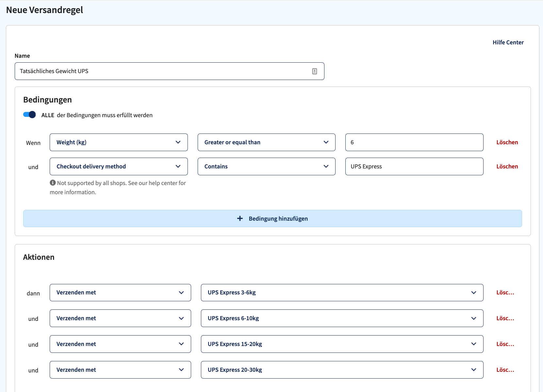Click Bedingung hinzufügen button
This screenshot has width=543, height=392.
272,219
